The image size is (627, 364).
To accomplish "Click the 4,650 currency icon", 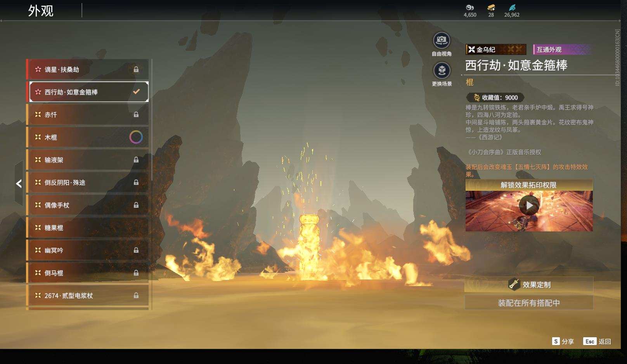I will point(470,7).
